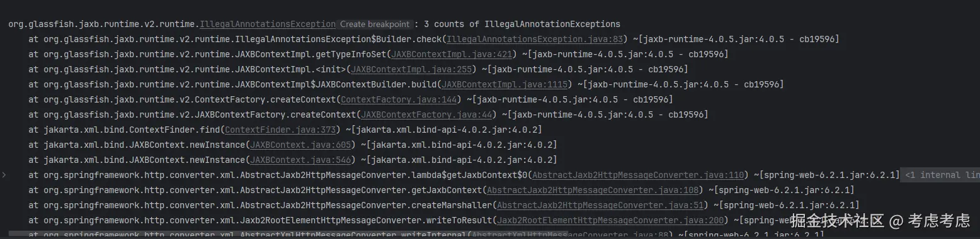The image size is (980, 239).
Task: Expand the '<1 internal line' folded region
Action: click(x=940, y=175)
